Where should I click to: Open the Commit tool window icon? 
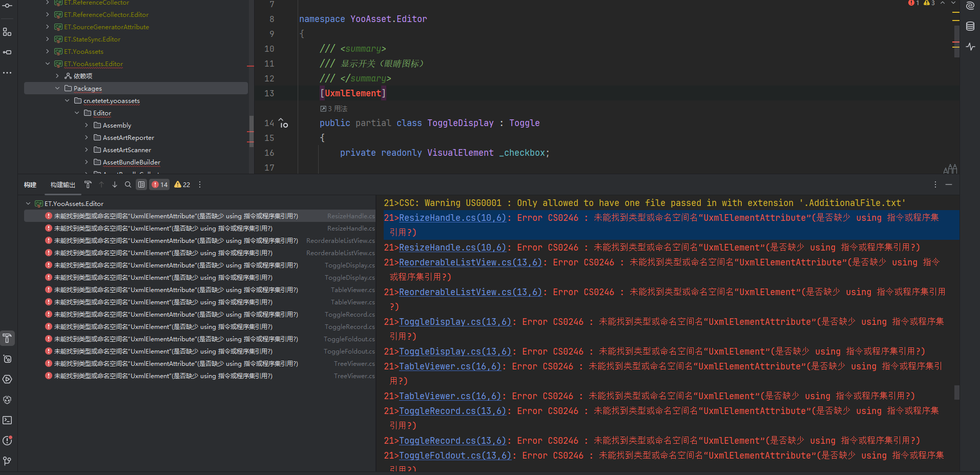pyautogui.click(x=7, y=6)
